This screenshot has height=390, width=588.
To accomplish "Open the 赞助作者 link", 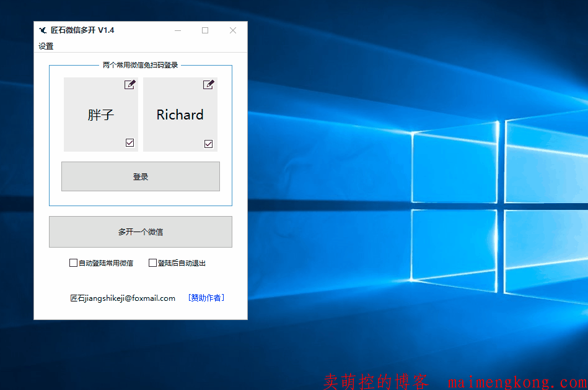I will (206, 298).
